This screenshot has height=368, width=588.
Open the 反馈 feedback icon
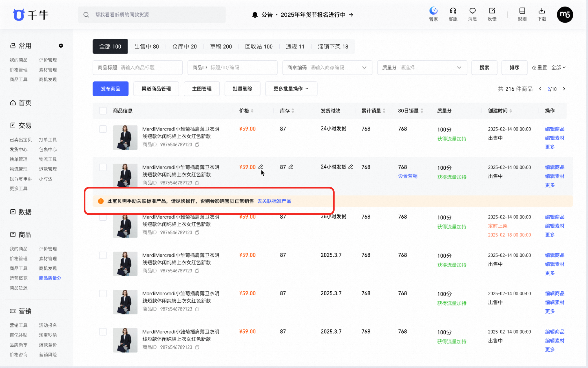[492, 11]
